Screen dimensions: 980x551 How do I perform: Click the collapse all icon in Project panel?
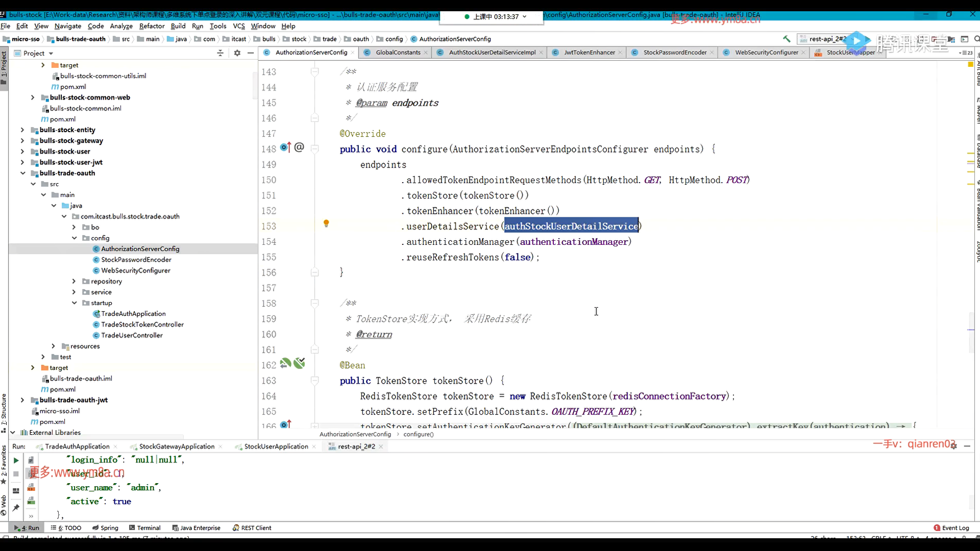click(220, 53)
